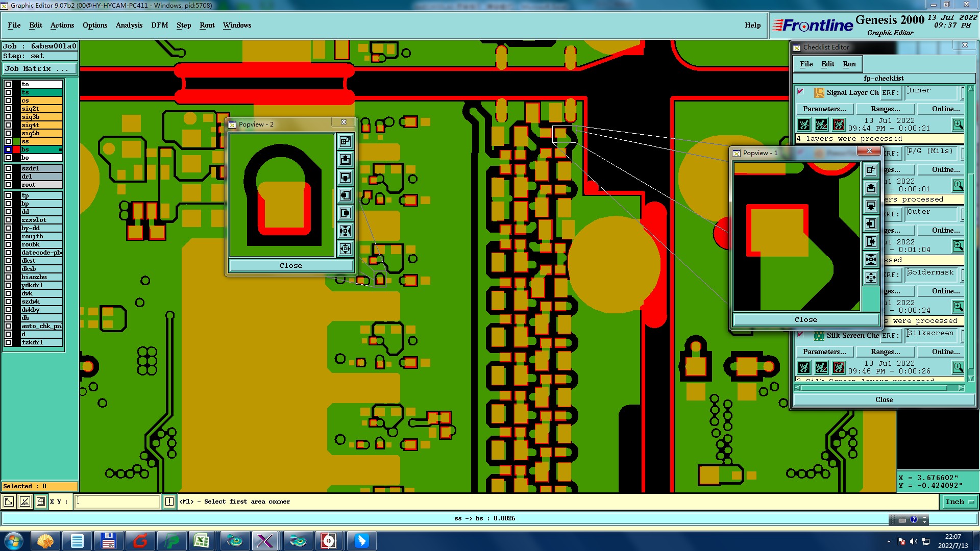Open Job Matrix ... selector
Viewport: 980px width, 551px height.
tap(40, 68)
